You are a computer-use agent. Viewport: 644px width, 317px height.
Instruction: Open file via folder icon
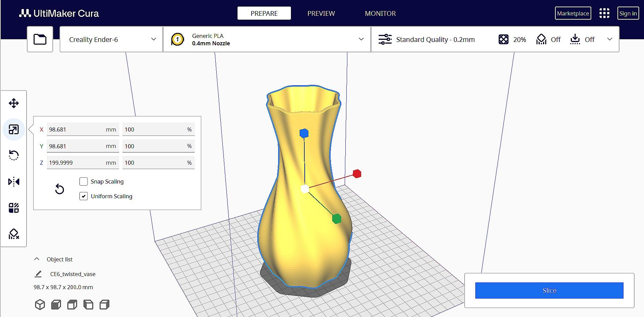(x=40, y=39)
